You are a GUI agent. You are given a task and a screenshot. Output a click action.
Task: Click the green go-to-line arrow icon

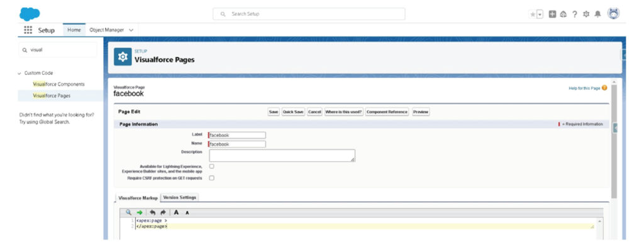pos(140,212)
